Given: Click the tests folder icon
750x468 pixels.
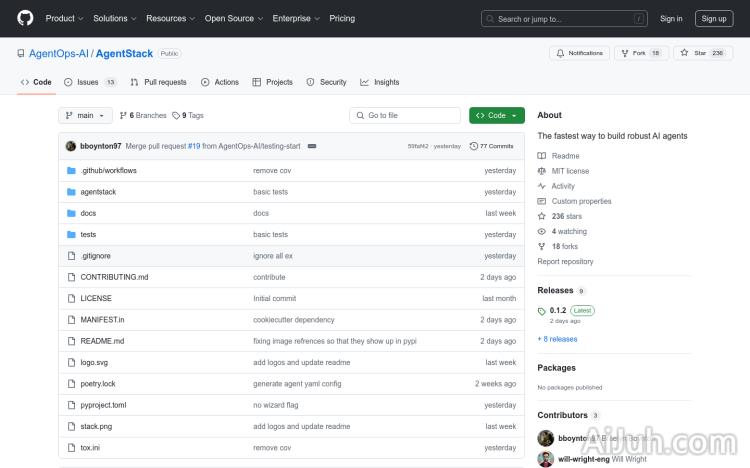Looking at the screenshot, I should click(x=71, y=234).
